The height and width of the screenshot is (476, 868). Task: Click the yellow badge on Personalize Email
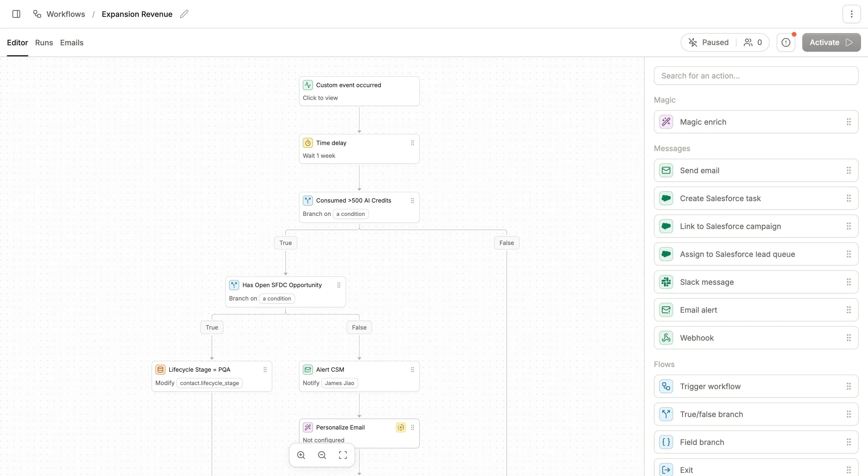coord(401,427)
